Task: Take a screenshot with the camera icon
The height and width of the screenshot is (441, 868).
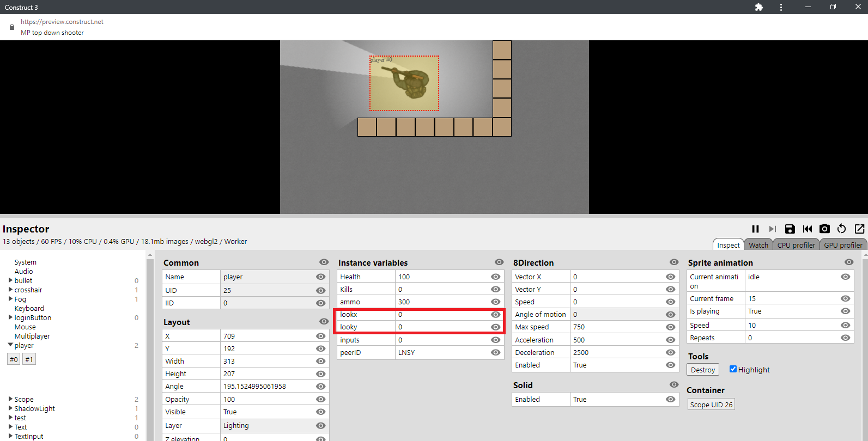Action: tap(825, 229)
